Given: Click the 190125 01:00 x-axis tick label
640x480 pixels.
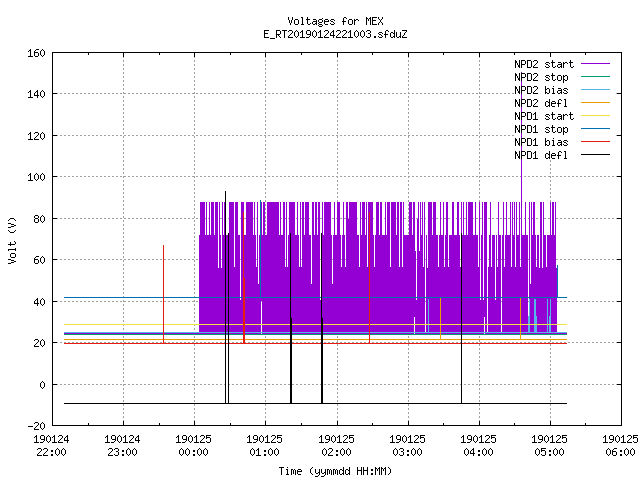Looking at the screenshot, I should tap(264, 446).
